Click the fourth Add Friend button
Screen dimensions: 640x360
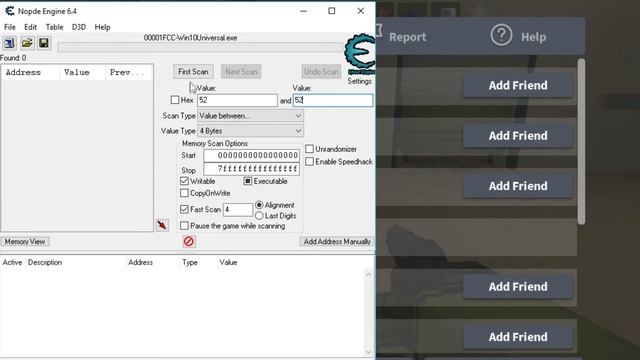pos(518,287)
